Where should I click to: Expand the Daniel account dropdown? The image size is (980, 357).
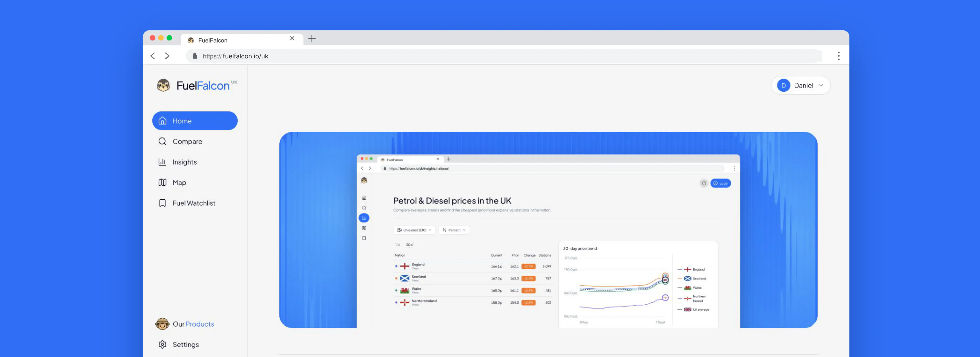pyautogui.click(x=800, y=85)
